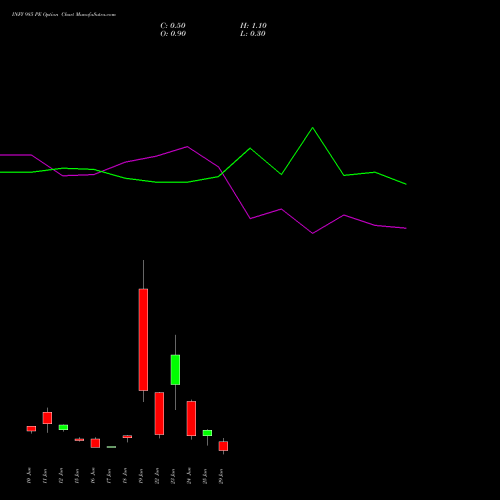Click the 22 Jun date axis label
The width and height of the screenshot is (500, 500).
point(157,476)
